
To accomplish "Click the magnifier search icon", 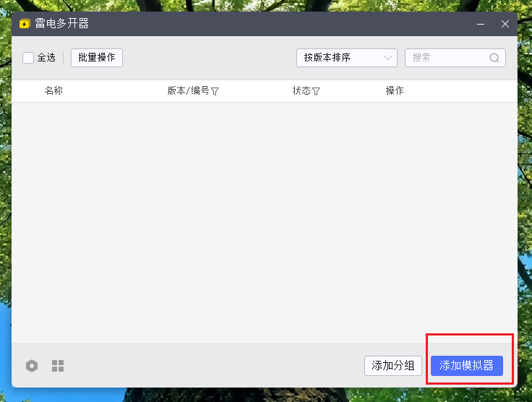I will click(x=494, y=58).
